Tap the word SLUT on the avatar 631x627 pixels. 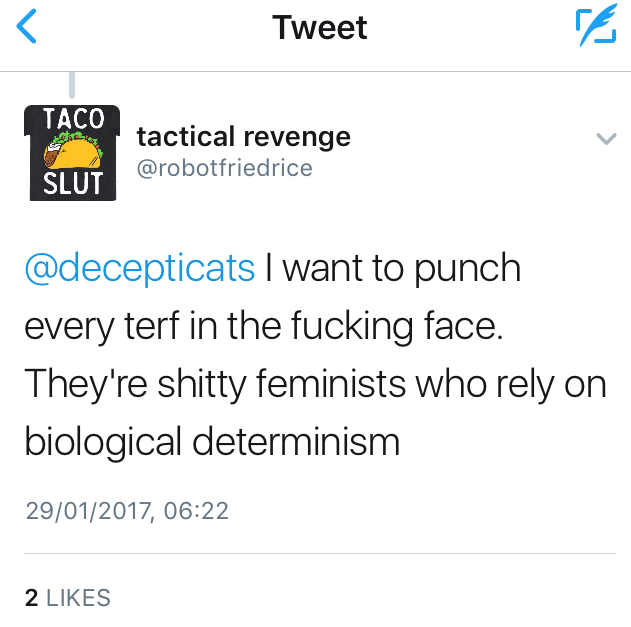coord(72,184)
